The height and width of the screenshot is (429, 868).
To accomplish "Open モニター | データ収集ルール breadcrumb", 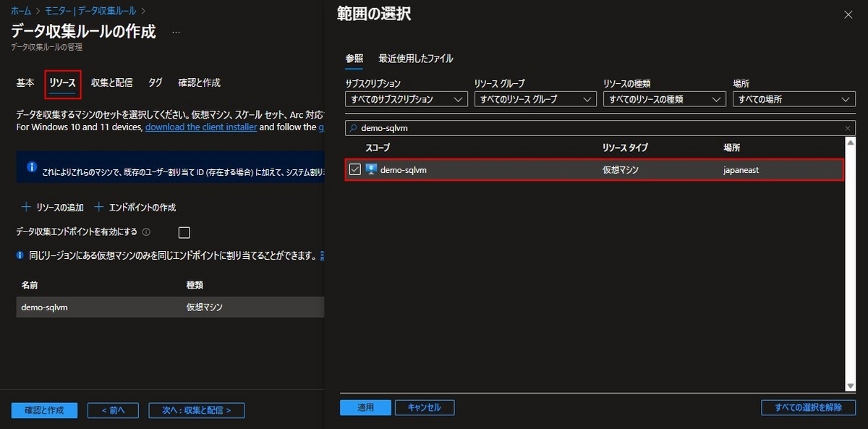I will (90, 11).
